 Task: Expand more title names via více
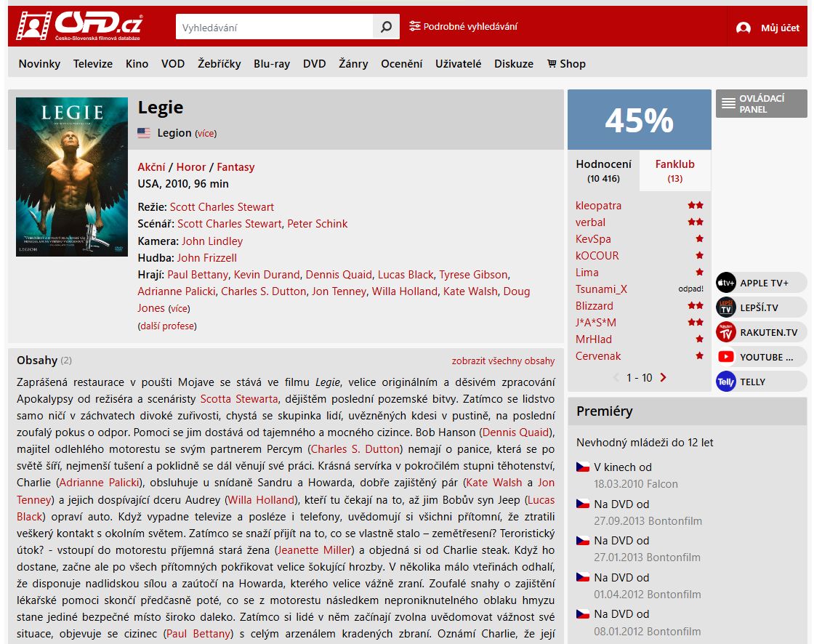click(206, 134)
